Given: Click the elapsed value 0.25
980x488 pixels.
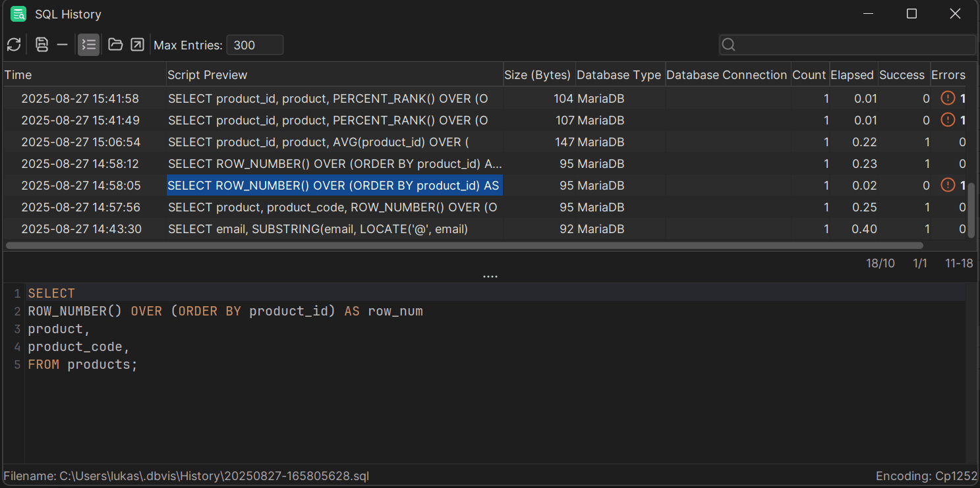Looking at the screenshot, I should (865, 207).
